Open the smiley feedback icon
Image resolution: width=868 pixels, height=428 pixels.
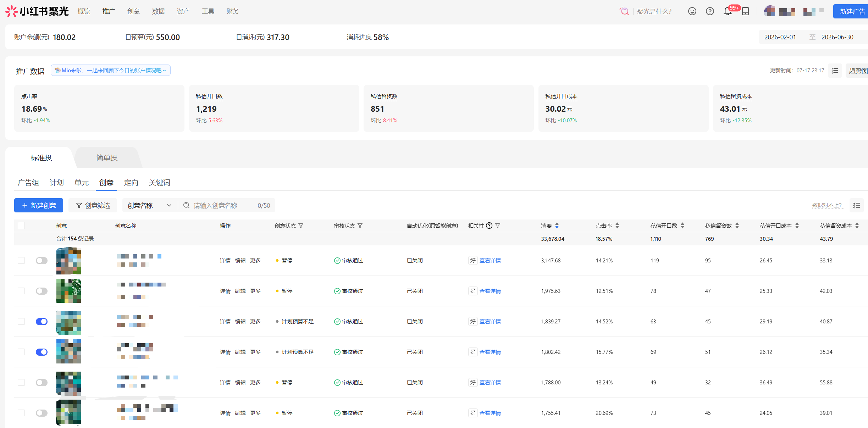[692, 11]
